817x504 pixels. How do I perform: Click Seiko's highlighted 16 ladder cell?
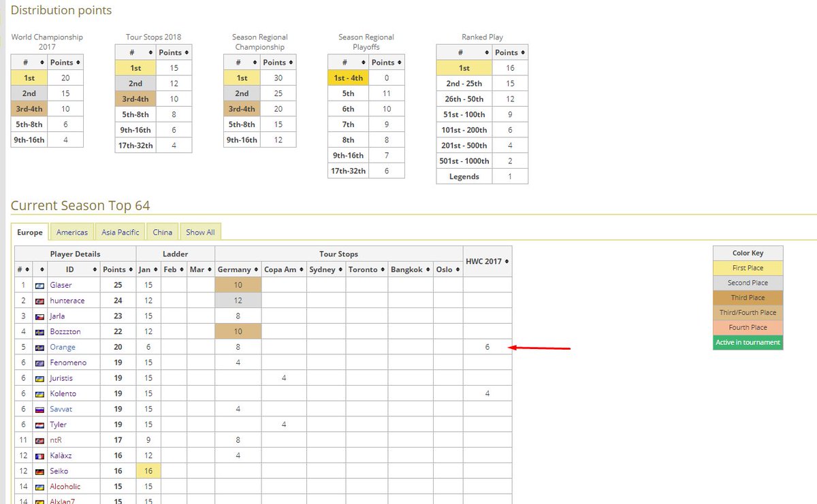(148, 471)
